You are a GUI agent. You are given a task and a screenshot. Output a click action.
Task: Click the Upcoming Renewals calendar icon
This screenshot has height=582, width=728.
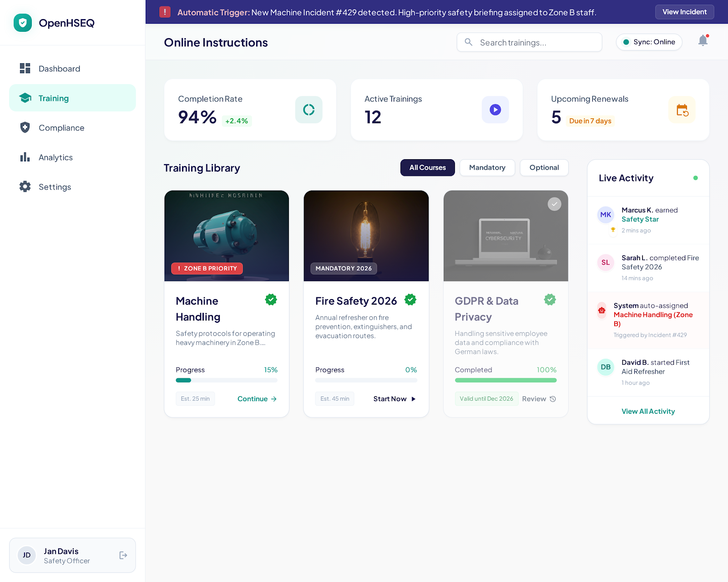point(682,110)
